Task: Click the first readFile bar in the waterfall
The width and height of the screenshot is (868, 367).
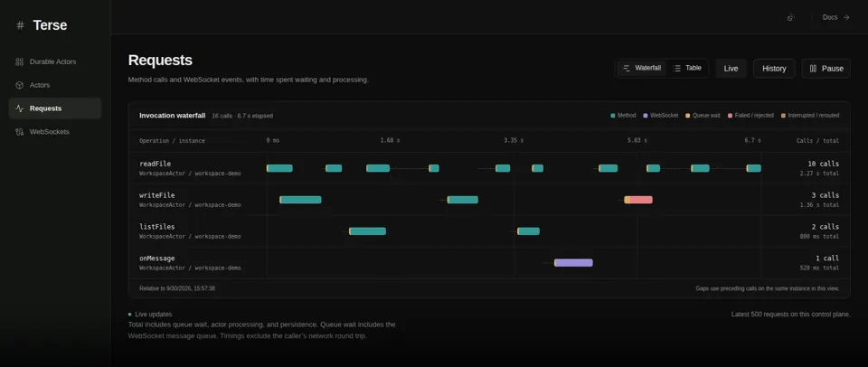Action: pyautogui.click(x=279, y=168)
